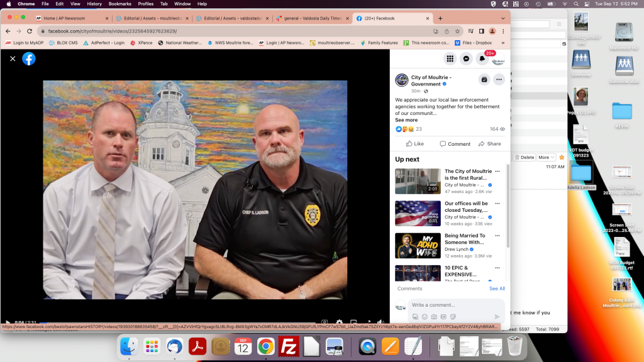Open QuickTime Player from the Dock
This screenshot has width=644, height=362.
coord(367,347)
